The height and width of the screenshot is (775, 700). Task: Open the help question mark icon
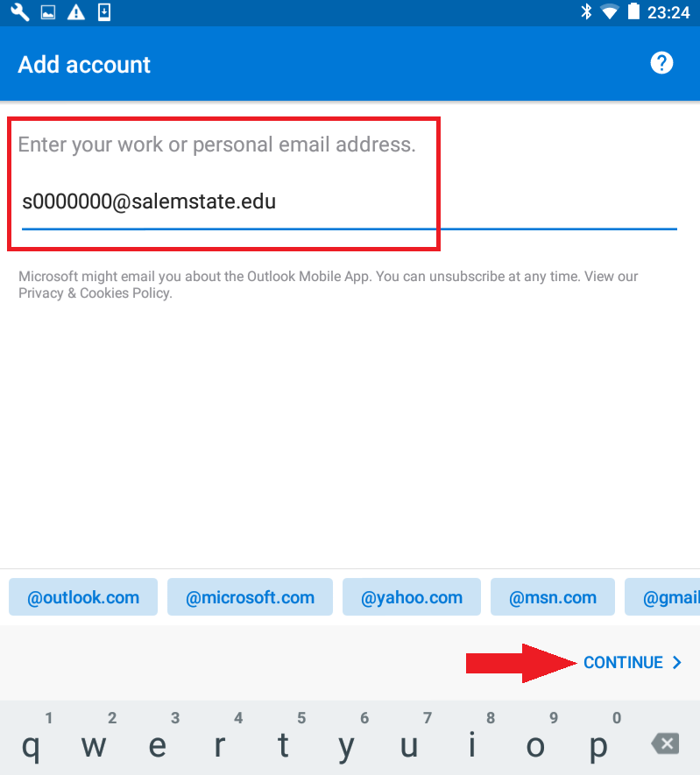661,63
